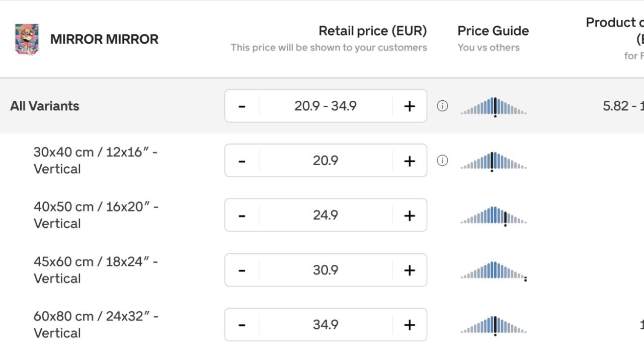
Task: Click the MIRROR MIRROR product thumbnail
Action: pos(28,39)
